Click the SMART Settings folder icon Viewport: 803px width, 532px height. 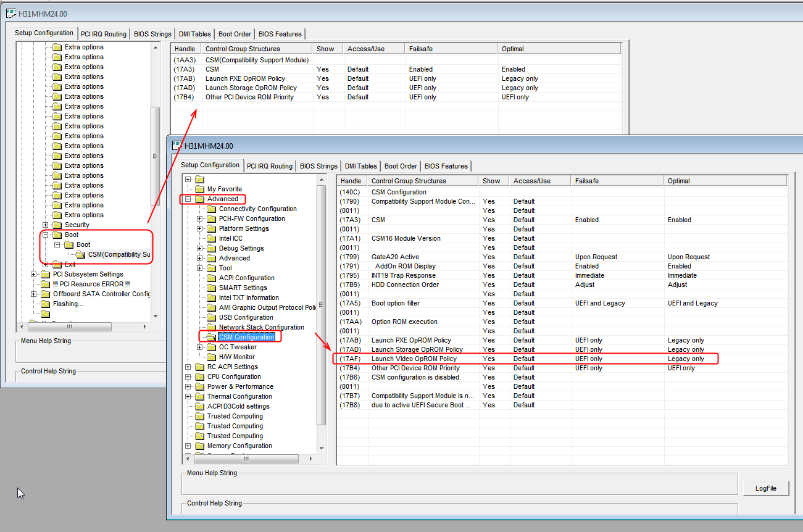(x=212, y=288)
